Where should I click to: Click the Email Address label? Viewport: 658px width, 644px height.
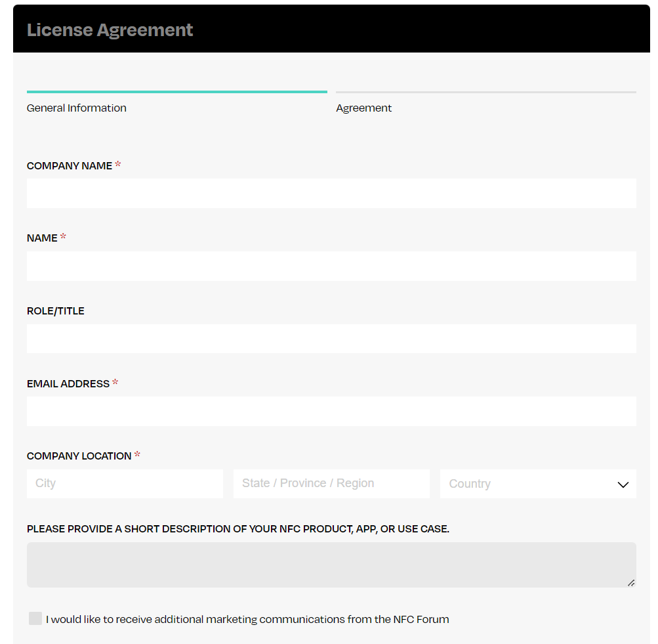tap(68, 384)
